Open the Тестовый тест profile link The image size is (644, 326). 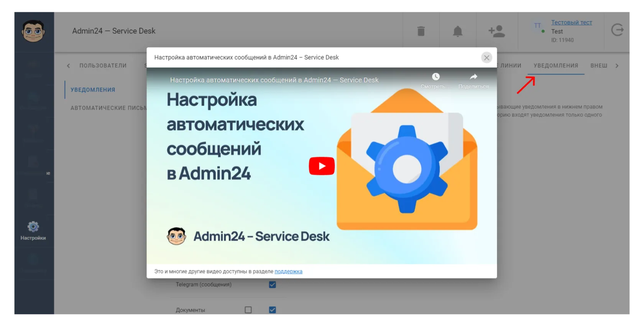572,23
